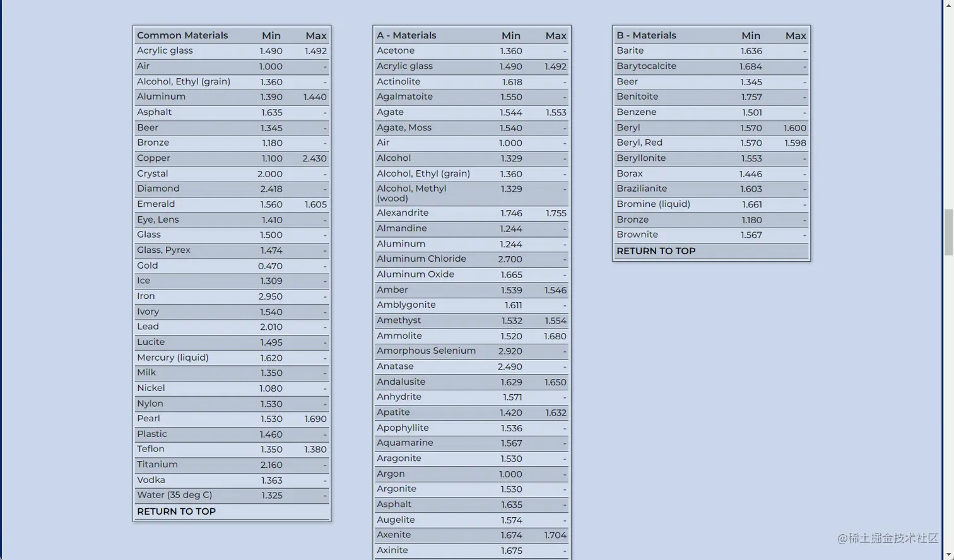Click RETURN TO TOP under B - Materials table
The width and height of the screenshot is (954, 560).
[656, 251]
